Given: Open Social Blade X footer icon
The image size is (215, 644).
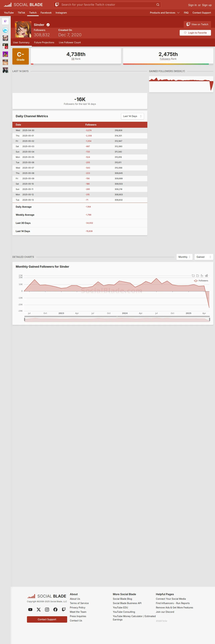Looking at the screenshot, I should click(x=39, y=610).
